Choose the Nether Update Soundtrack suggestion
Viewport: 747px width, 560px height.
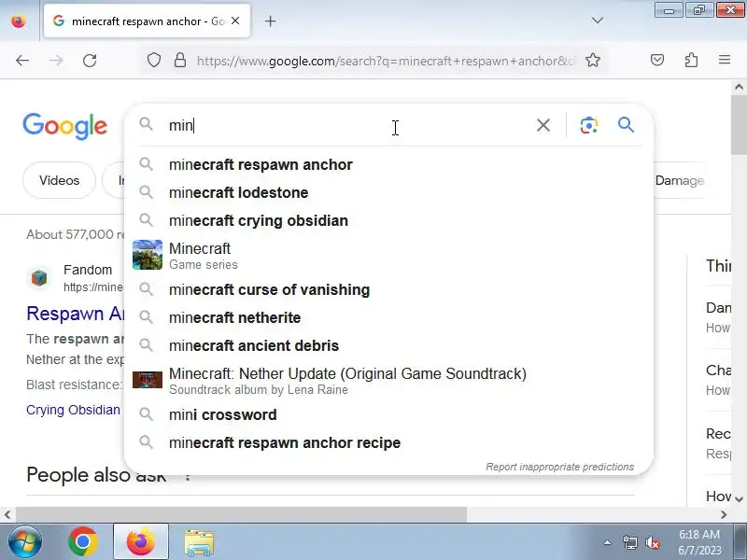click(x=389, y=381)
